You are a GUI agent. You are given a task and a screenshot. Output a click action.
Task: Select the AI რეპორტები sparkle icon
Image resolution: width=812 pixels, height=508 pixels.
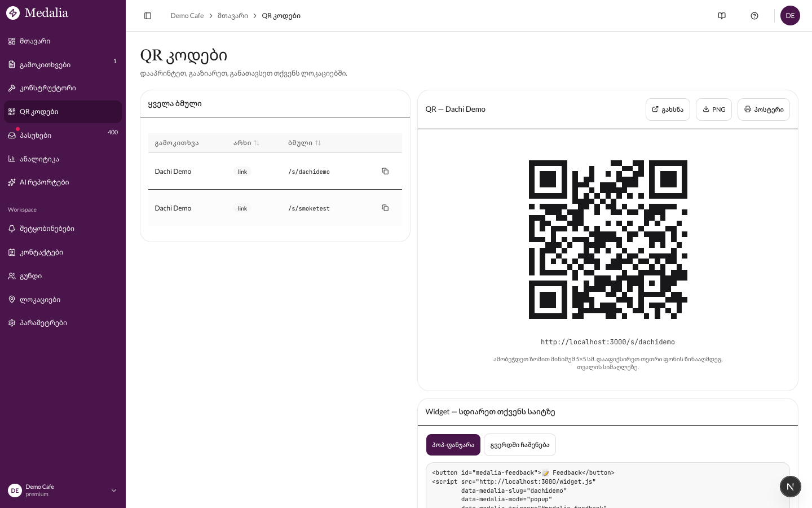[x=12, y=182]
